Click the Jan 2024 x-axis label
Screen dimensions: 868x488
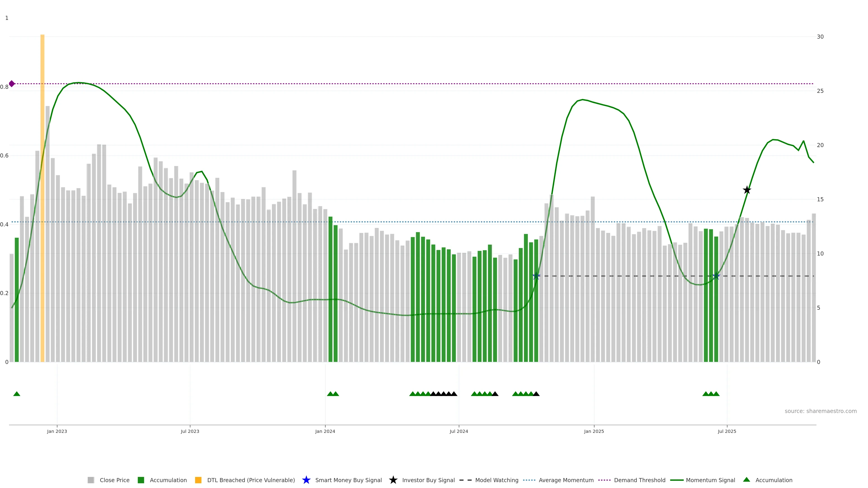[325, 431]
